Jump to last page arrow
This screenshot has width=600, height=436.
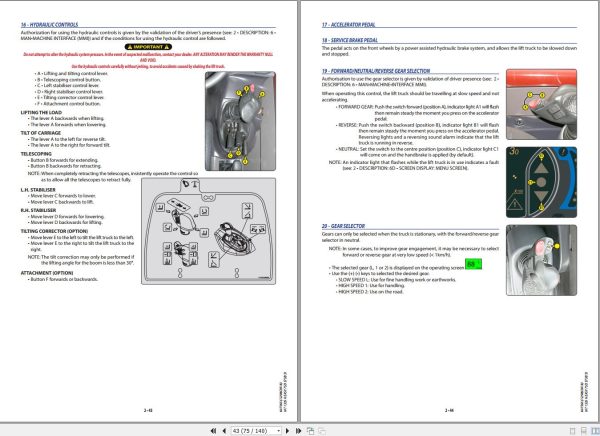coord(298,431)
